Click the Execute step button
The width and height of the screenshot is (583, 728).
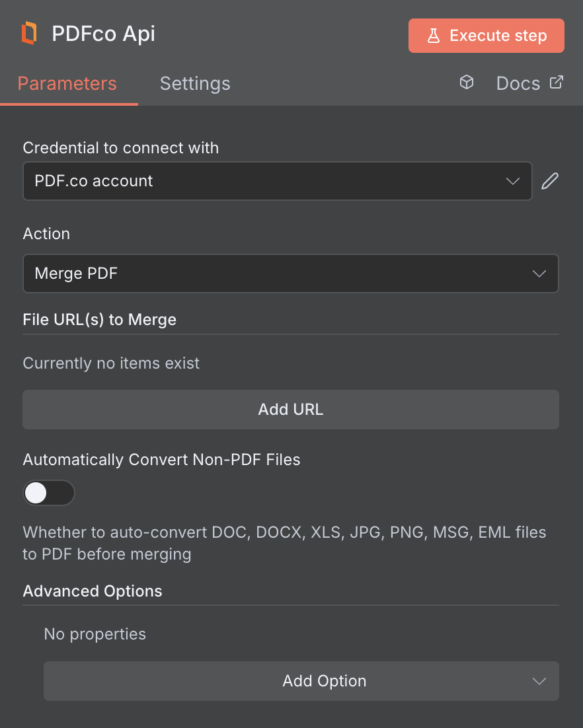(486, 35)
